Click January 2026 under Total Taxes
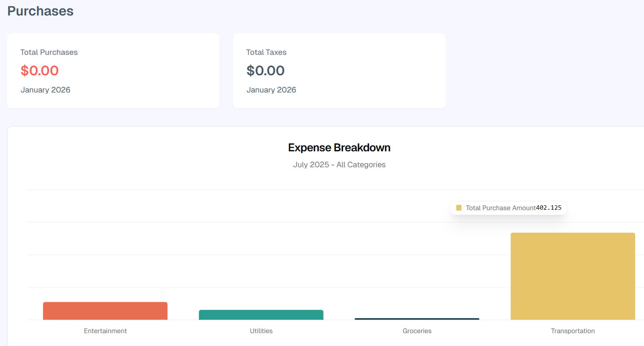Viewport: 644px width, 346px height. (271, 90)
